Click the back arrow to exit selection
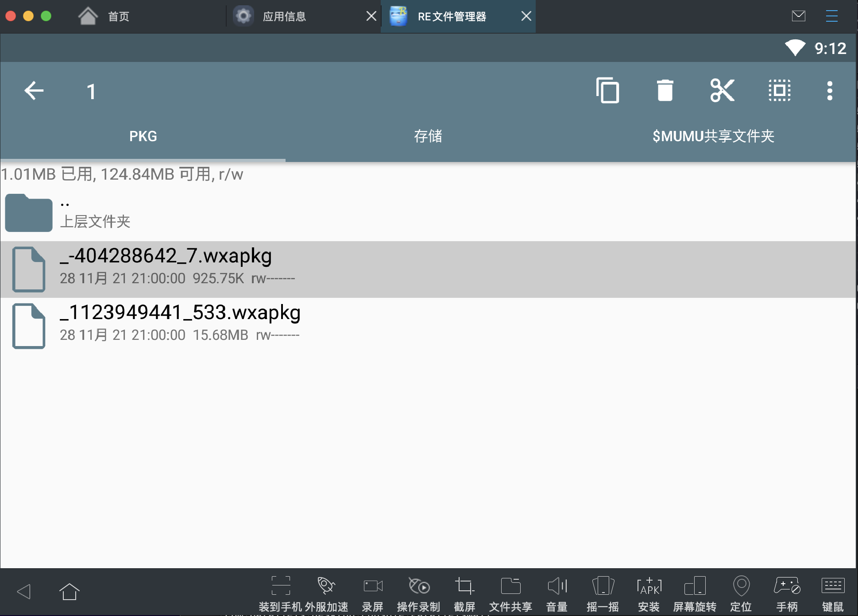This screenshot has width=858, height=616. tap(34, 91)
